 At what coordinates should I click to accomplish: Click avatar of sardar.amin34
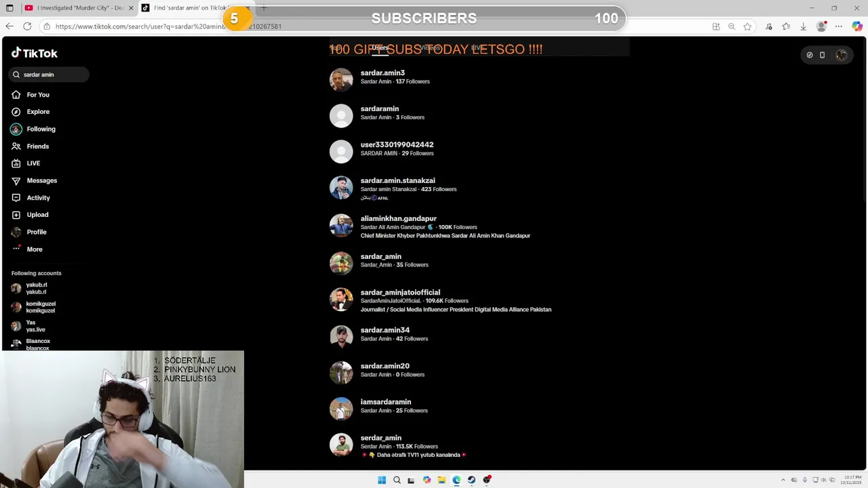click(x=341, y=336)
